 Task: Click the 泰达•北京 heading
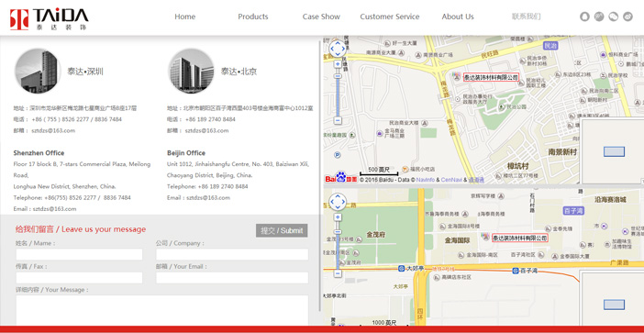coord(239,72)
